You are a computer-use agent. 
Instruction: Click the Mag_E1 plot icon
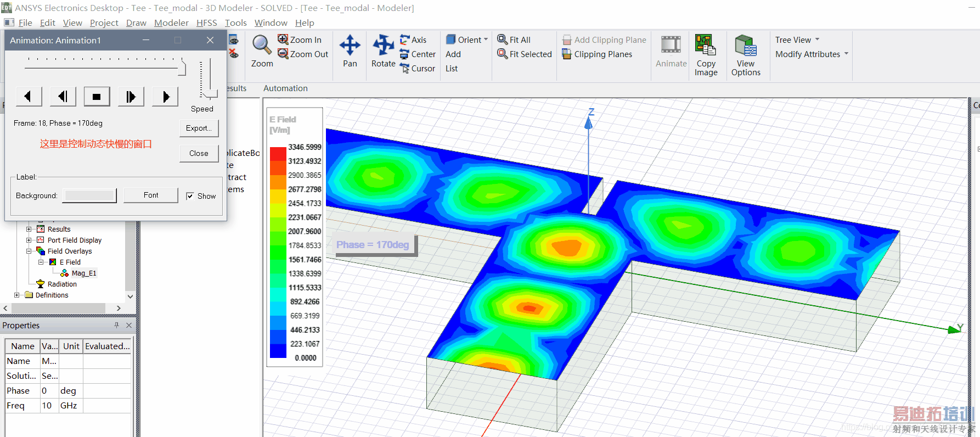coord(65,273)
